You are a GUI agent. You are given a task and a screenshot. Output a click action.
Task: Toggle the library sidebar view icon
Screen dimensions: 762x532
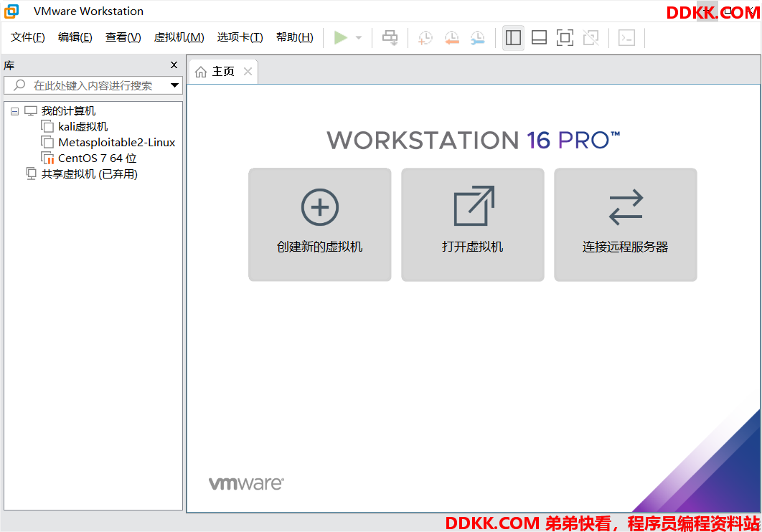click(513, 37)
